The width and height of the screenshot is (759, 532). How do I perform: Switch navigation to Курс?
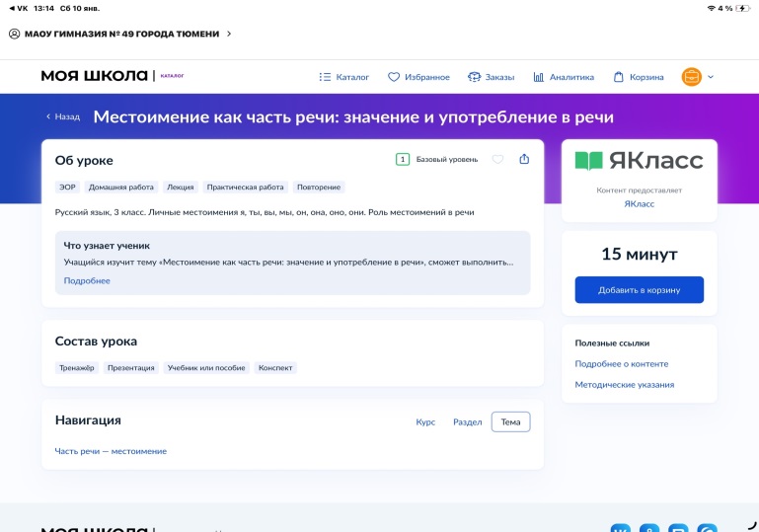tap(425, 422)
